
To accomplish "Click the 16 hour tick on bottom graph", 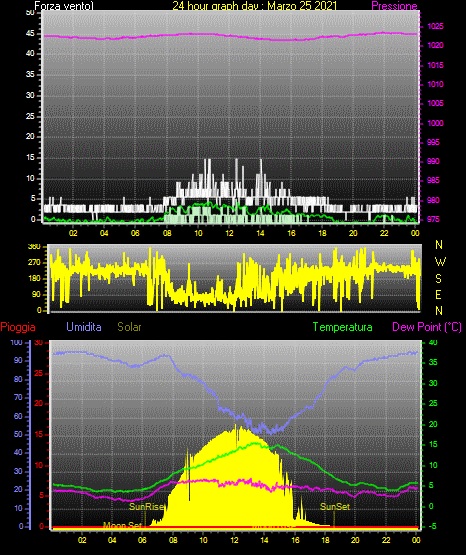I will click(x=295, y=540).
